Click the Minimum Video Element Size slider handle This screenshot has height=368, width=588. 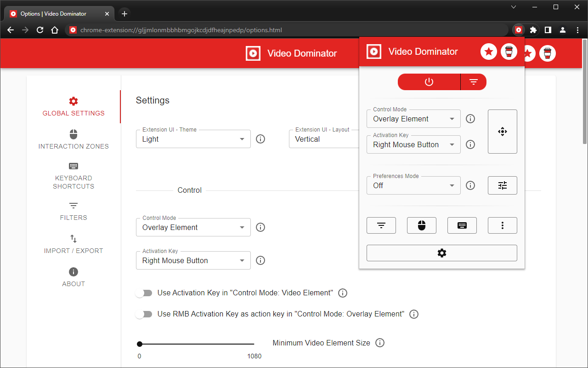[140, 344]
